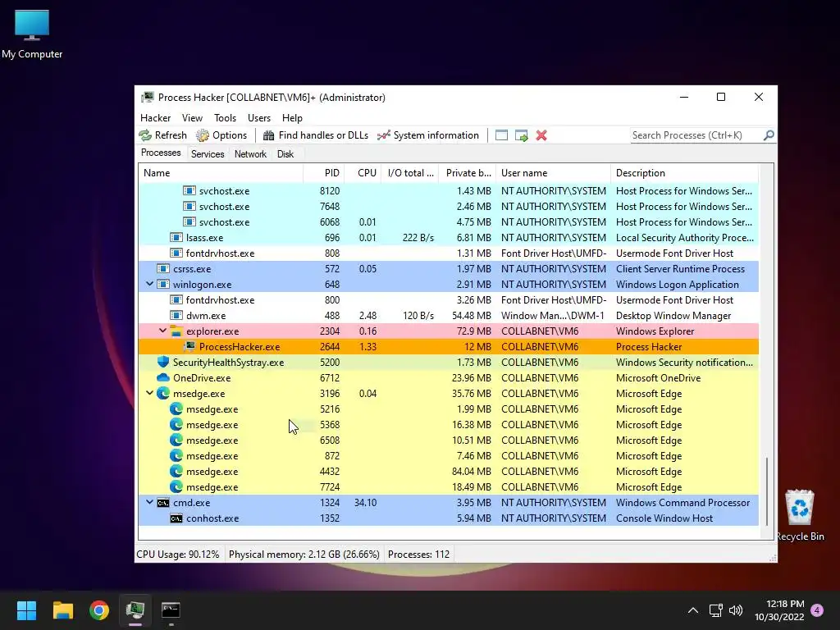Click the search magnifier icon

click(768, 135)
